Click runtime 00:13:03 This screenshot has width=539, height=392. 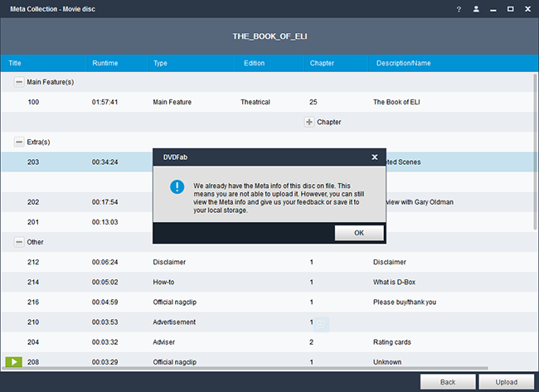coord(104,222)
